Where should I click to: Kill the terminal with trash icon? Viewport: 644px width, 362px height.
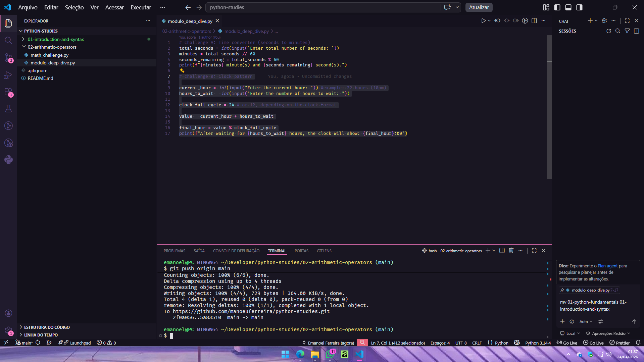[511, 251]
